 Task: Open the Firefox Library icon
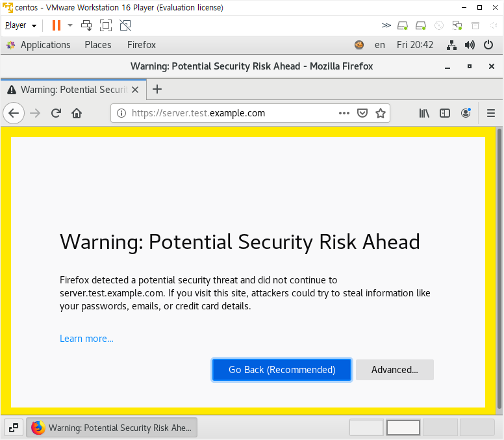(x=424, y=113)
